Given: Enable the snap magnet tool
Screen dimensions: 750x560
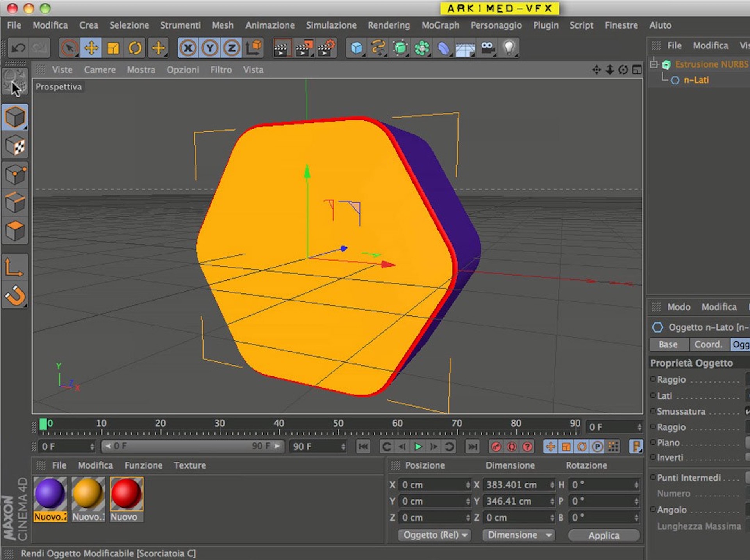Looking at the screenshot, I should click(x=15, y=295).
